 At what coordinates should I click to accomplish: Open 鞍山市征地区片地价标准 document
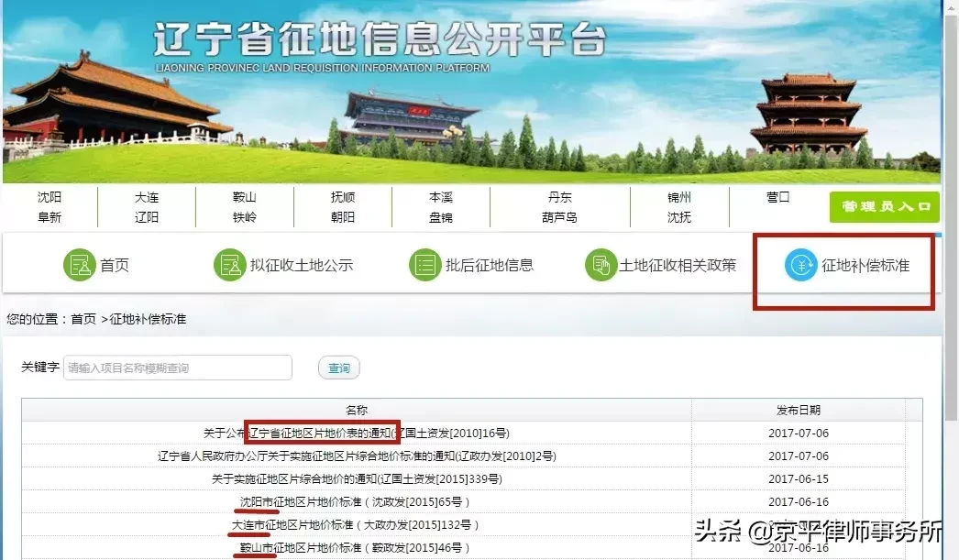[x=353, y=547]
